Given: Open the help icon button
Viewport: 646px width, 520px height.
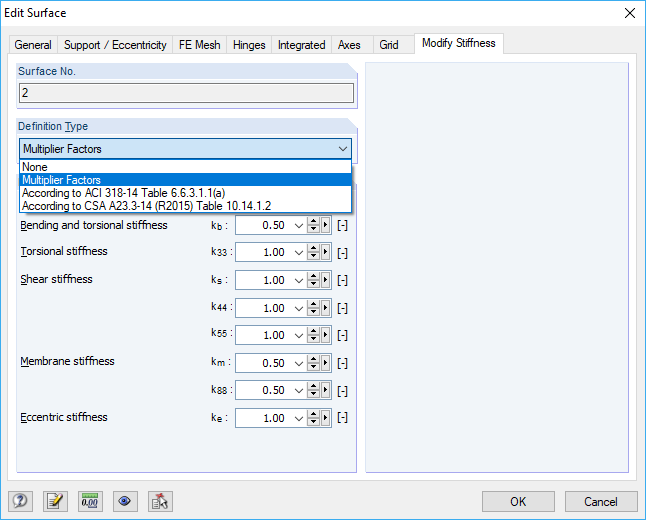Looking at the screenshot, I should pos(20,501).
